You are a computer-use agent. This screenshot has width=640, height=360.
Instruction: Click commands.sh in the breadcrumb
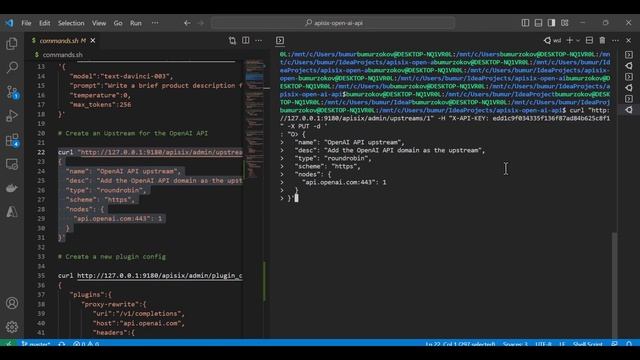coord(62,55)
